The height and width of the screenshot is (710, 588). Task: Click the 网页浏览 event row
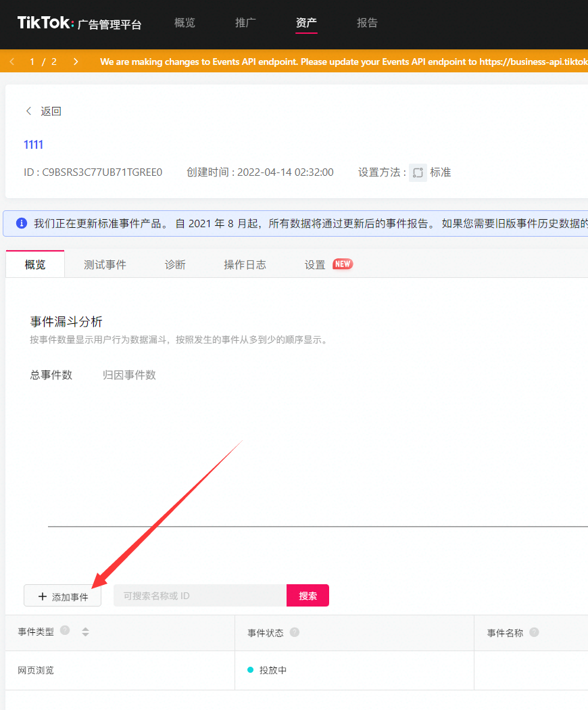tap(297, 670)
